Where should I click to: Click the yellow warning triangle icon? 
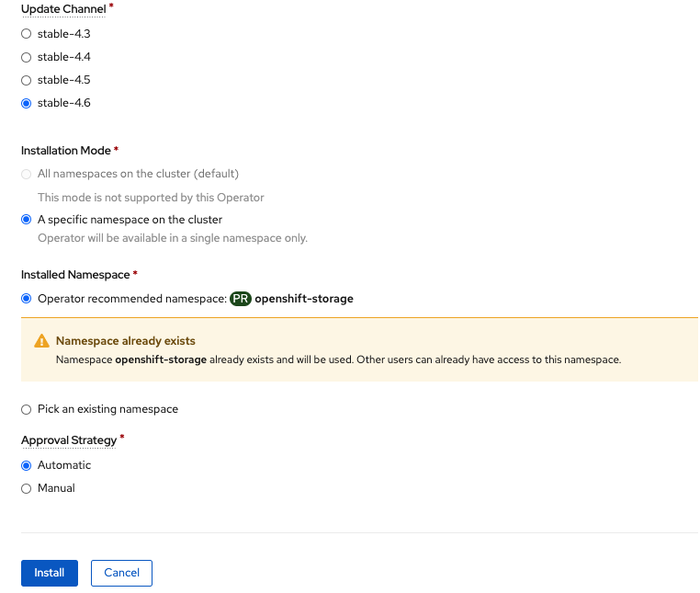[41, 341]
